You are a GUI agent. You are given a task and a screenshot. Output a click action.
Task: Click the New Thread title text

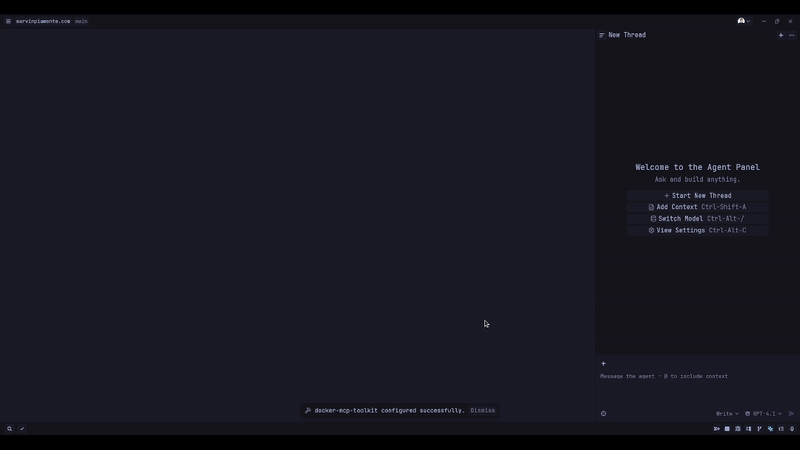(627, 35)
